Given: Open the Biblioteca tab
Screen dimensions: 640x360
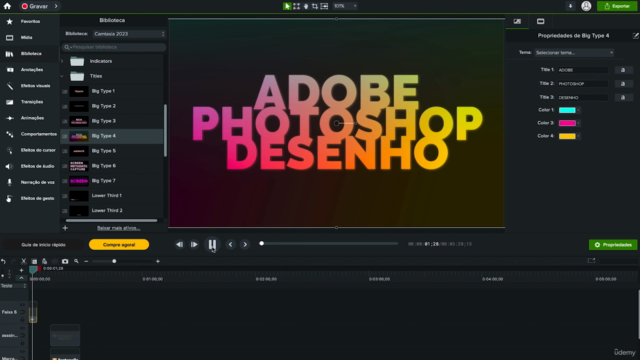Looking at the screenshot, I should pyautogui.click(x=30, y=53).
